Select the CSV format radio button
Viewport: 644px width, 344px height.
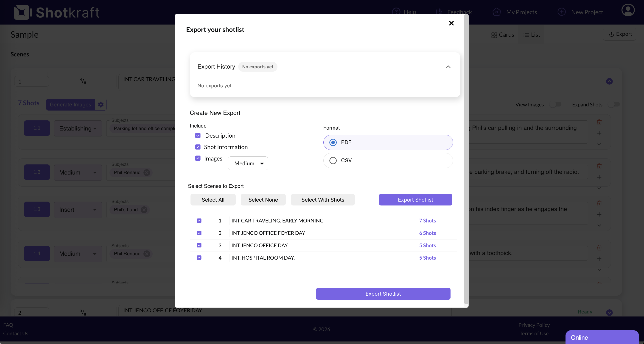pyautogui.click(x=333, y=160)
